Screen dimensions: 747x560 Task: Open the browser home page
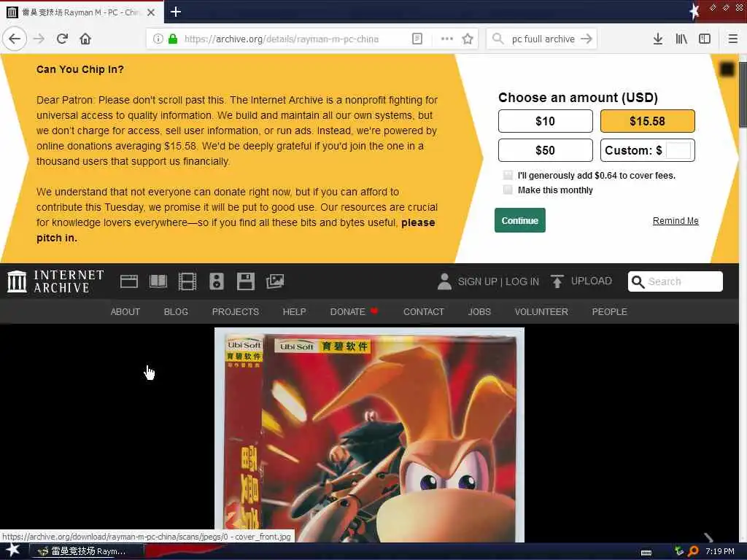tap(85, 39)
